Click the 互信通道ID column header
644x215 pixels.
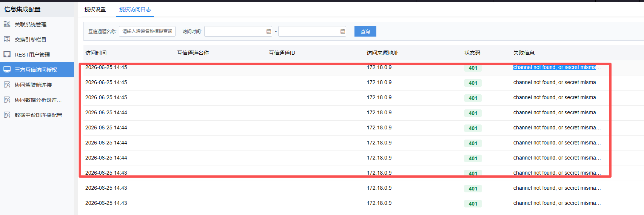pos(282,53)
